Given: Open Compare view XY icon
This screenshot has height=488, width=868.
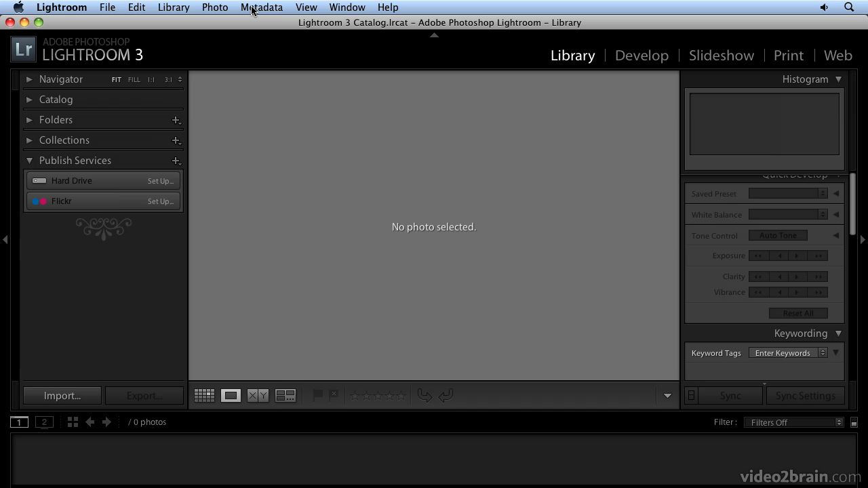Looking at the screenshot, I should point(258,395).
